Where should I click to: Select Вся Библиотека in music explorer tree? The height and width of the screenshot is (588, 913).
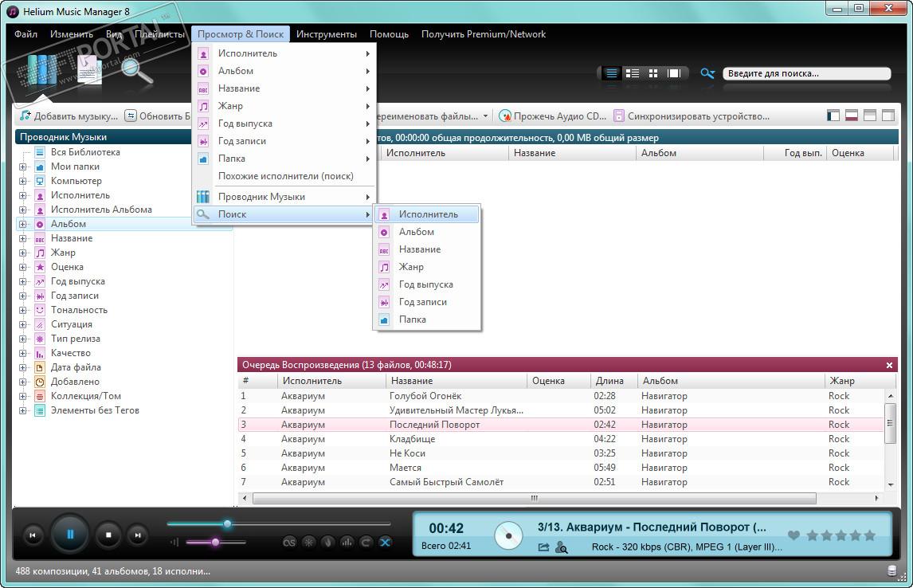click(x=85, y=152)
